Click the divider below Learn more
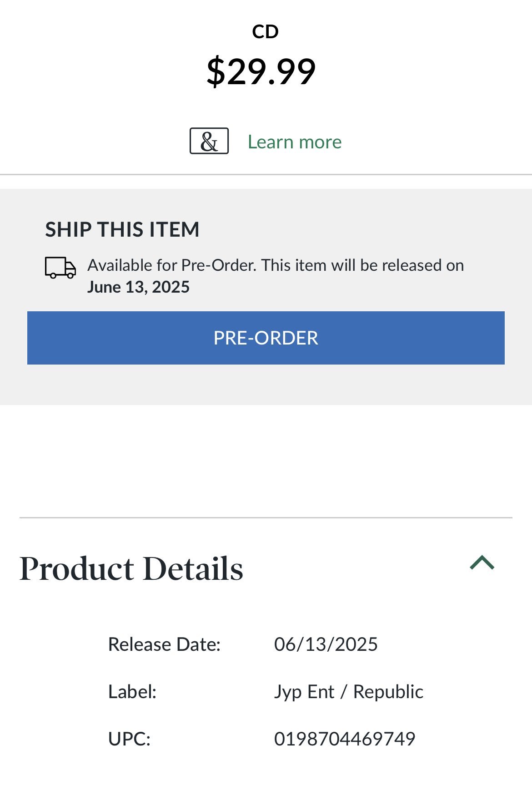The height and width of the screenshot is (806, 532). pos(266,174)
